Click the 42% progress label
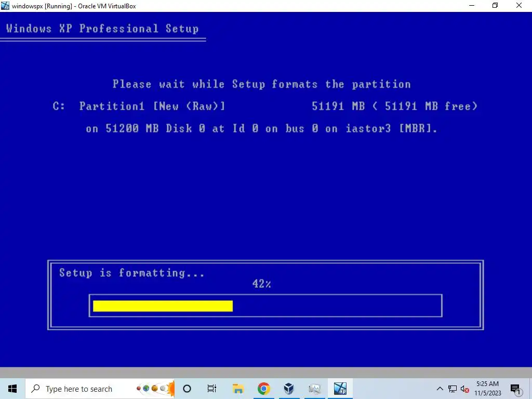 tap(262, 284)
